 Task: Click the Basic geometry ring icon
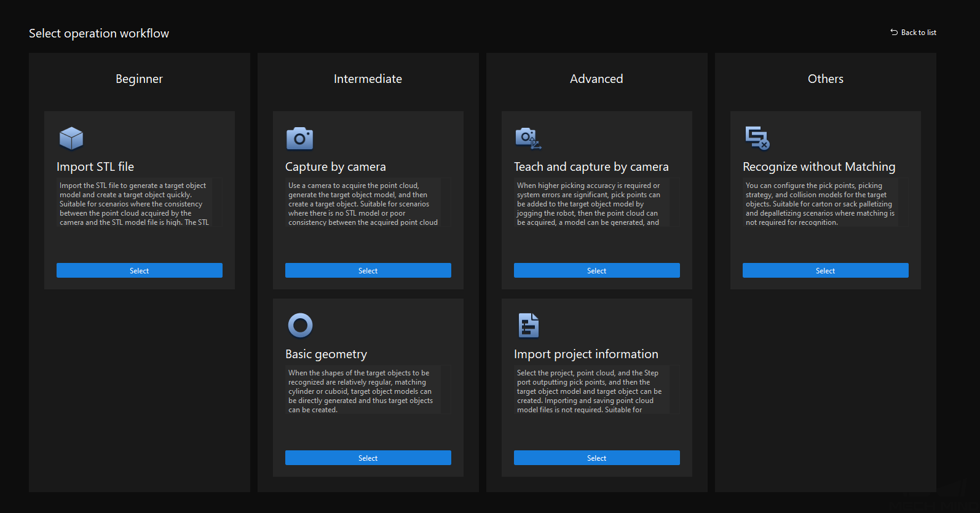(x=300, y=326)
